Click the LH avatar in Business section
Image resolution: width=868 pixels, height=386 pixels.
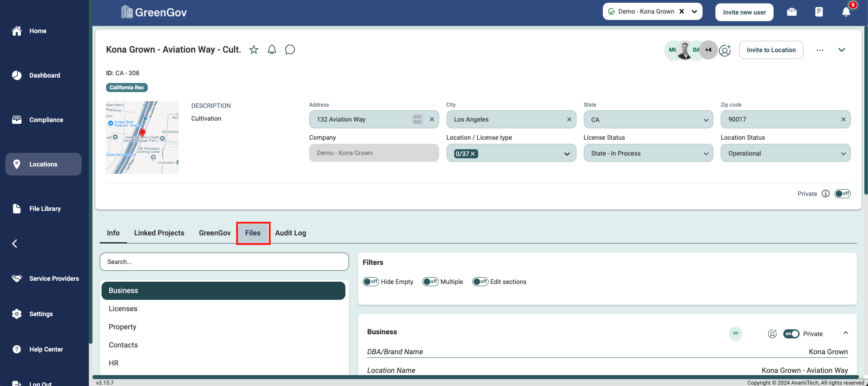(736, 333)
